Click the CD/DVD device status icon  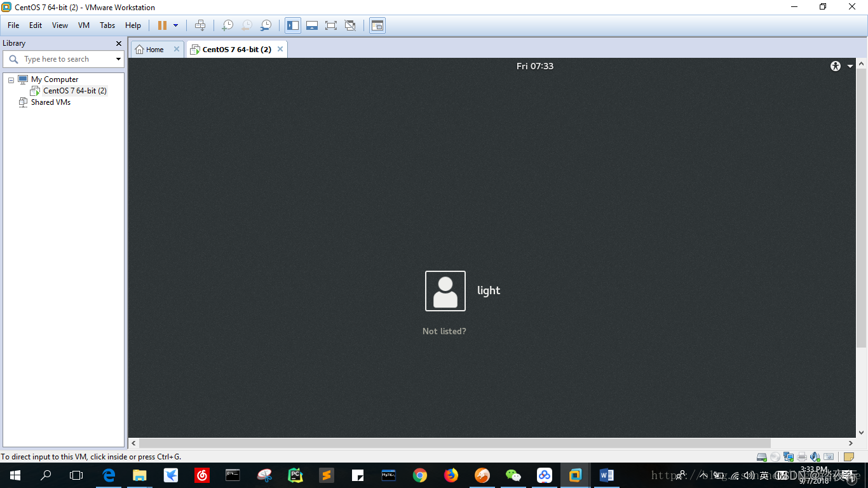pos(775,457)
